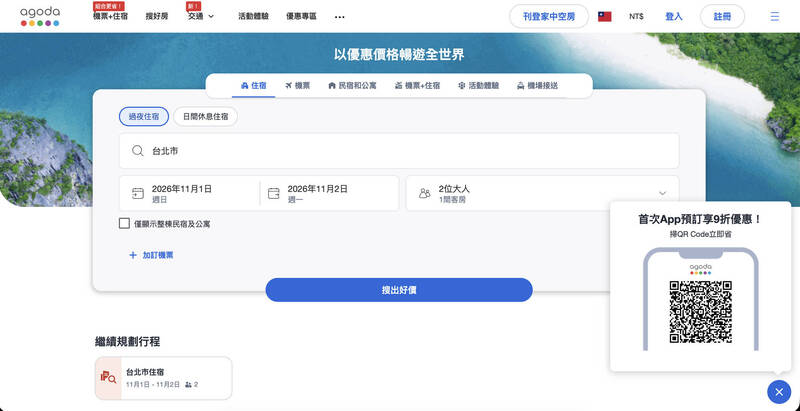800x411 pixels.
Task: Toggle 僅顯示整棟民宿及公寓 checkbox
Action: click(124, 223)
